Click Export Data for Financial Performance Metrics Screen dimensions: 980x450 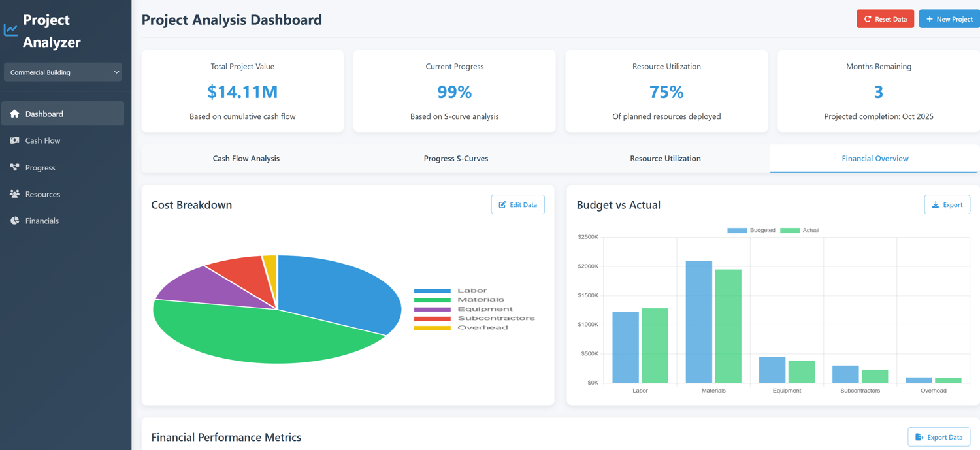point(939,437)
